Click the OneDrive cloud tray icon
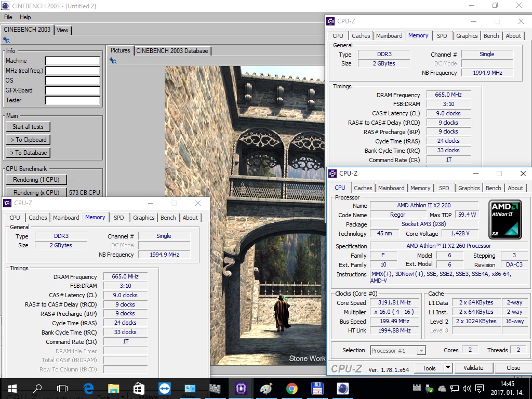The width and height of the screenshot is (532, 399). point(442,389)
